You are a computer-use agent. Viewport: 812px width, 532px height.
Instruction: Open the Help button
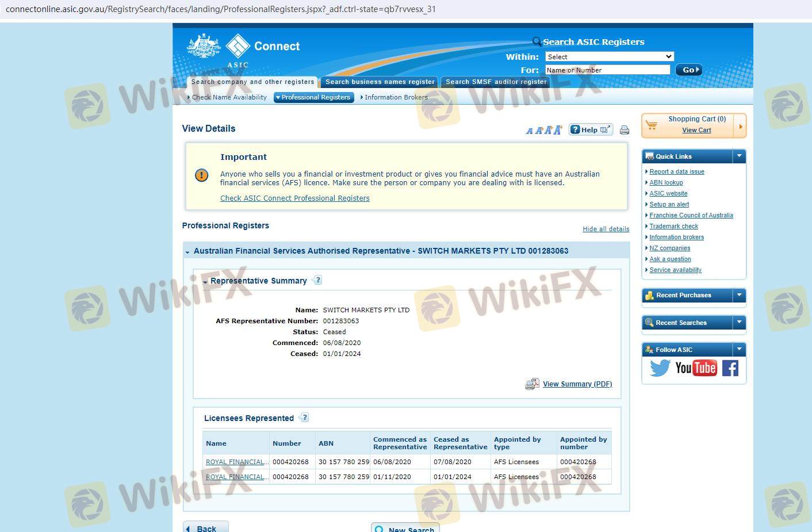click(x=591, y=130)
